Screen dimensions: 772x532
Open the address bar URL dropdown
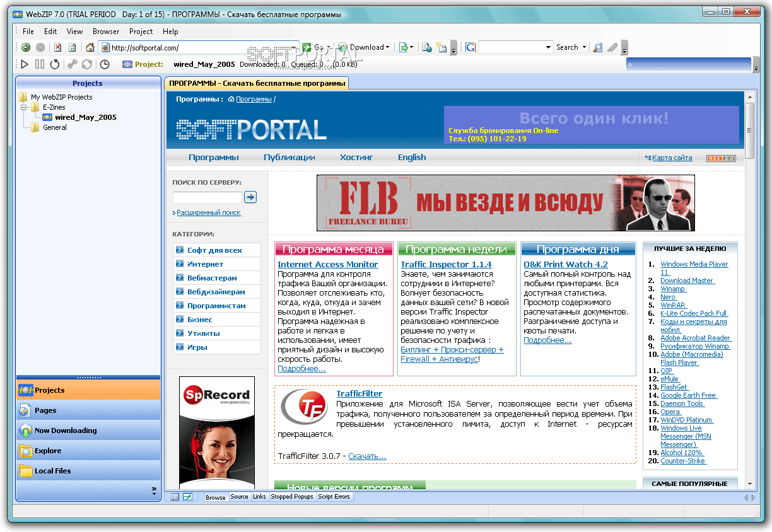coord(295,47)
